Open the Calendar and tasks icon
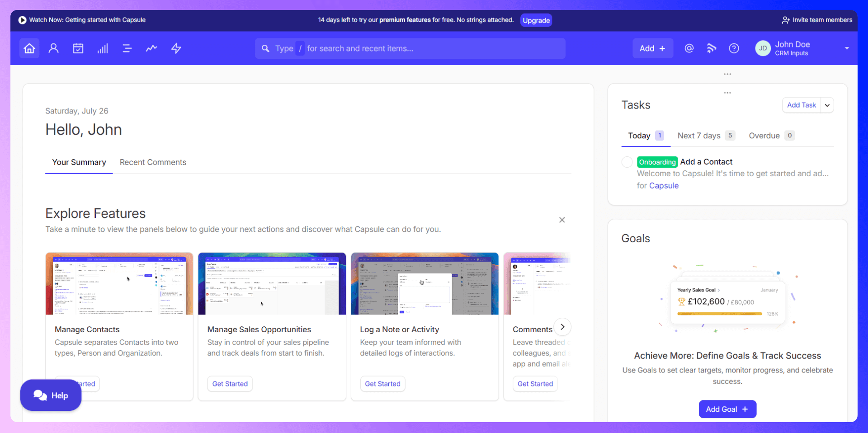The width and height of the screenshot is (868, 433). coord(78,48)
